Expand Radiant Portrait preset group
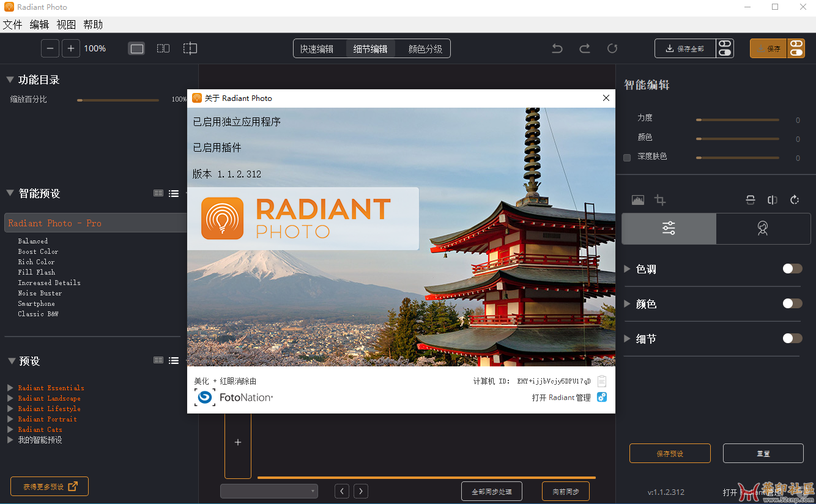The image size is (816, 504). pyautogui.click(x=10, y=419)
